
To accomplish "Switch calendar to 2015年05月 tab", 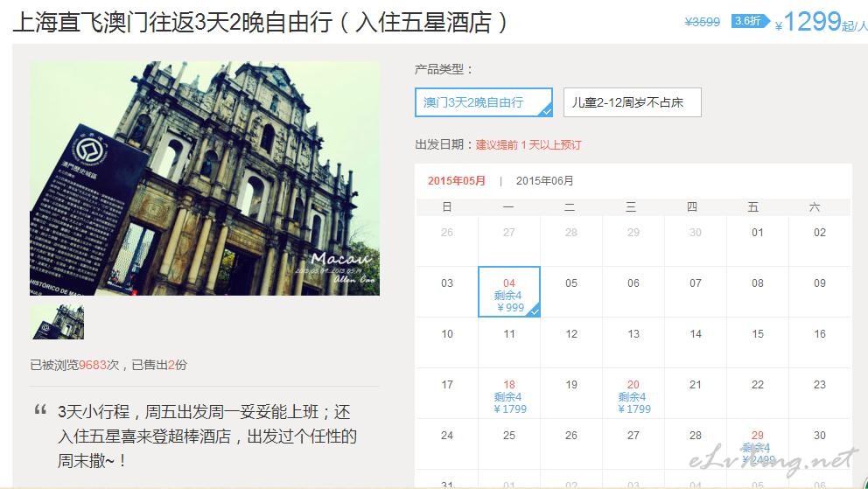I will point(457,181).
